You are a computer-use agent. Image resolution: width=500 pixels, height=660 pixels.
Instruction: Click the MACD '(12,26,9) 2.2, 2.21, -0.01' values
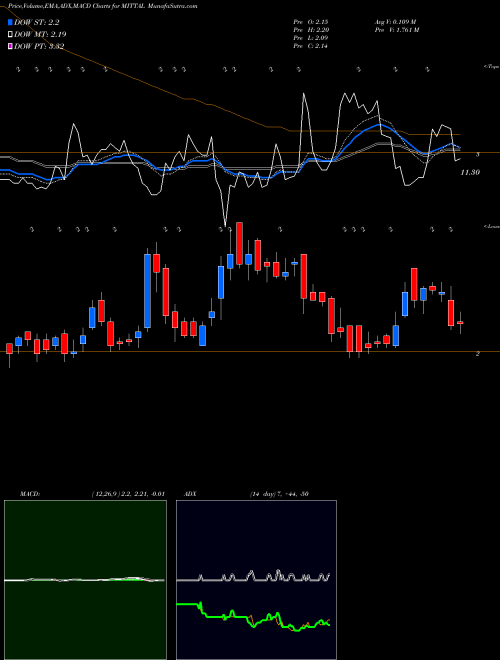coord(128,494)
